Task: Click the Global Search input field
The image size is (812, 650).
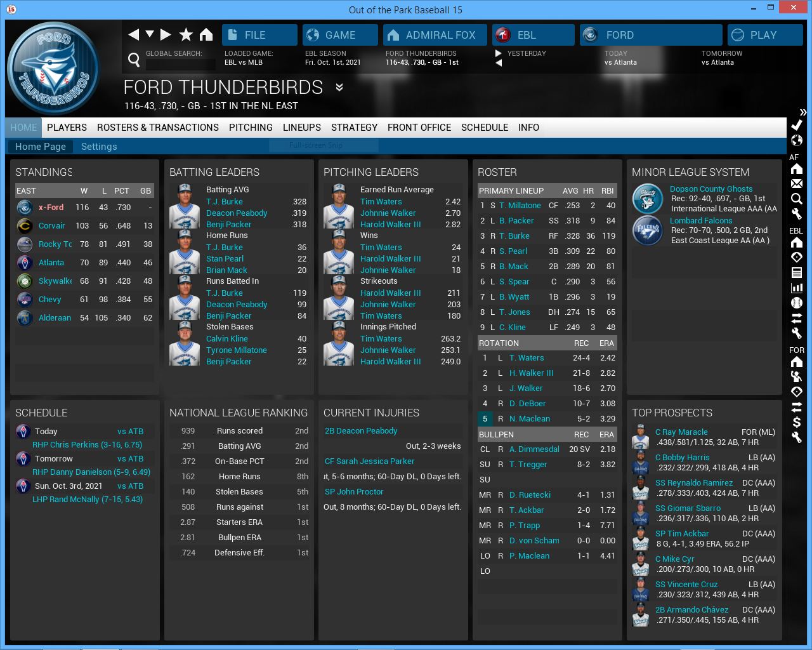Action: click(x=181, y=64)
